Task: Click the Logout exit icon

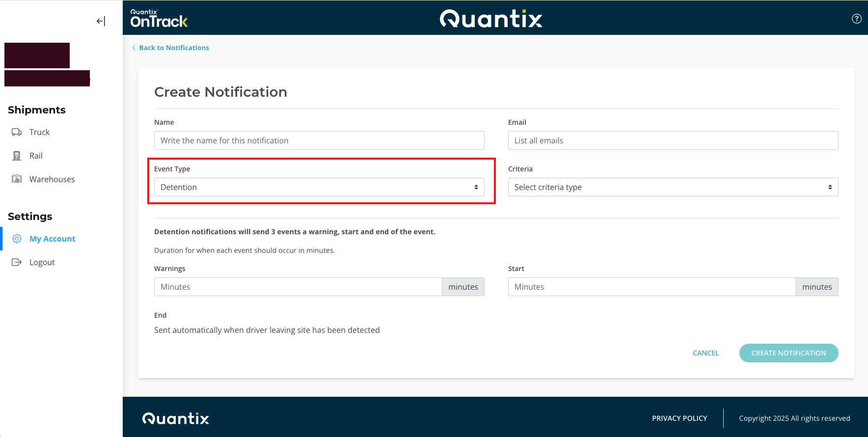Action: [x=17, y=262]
